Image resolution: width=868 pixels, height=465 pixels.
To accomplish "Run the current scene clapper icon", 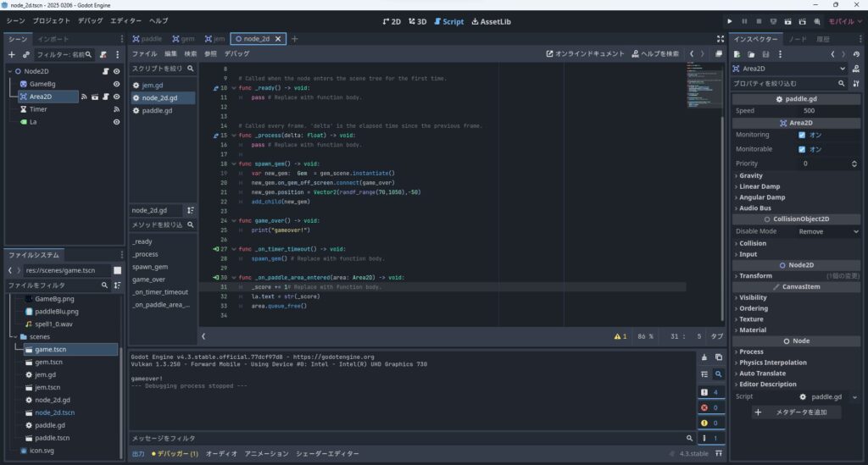I will 787,21.
